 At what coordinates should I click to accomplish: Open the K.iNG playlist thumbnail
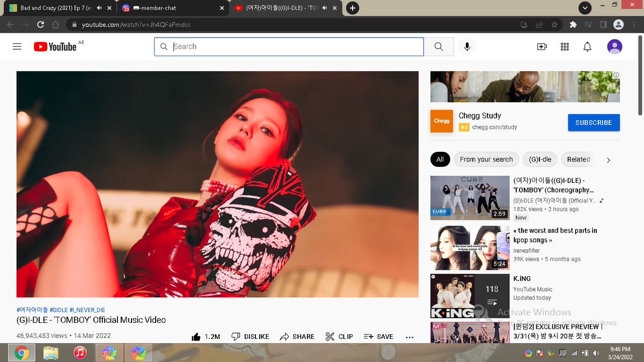point(470,296)
